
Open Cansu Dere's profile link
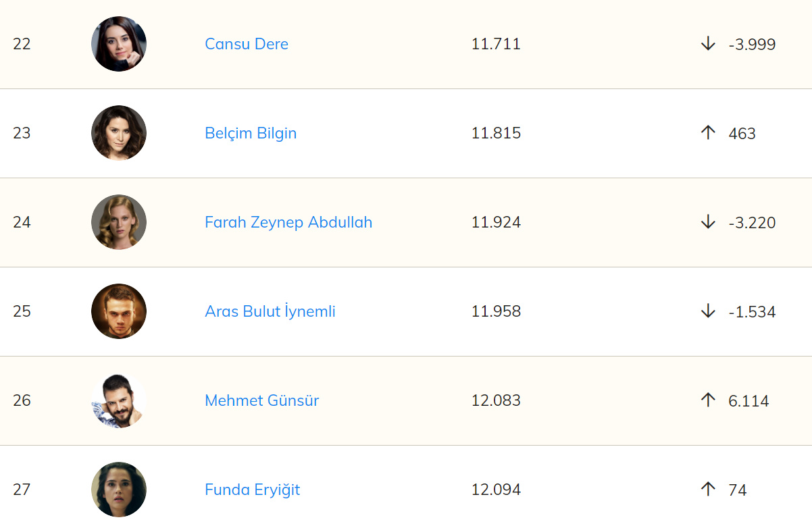click(x=247, y=44)
